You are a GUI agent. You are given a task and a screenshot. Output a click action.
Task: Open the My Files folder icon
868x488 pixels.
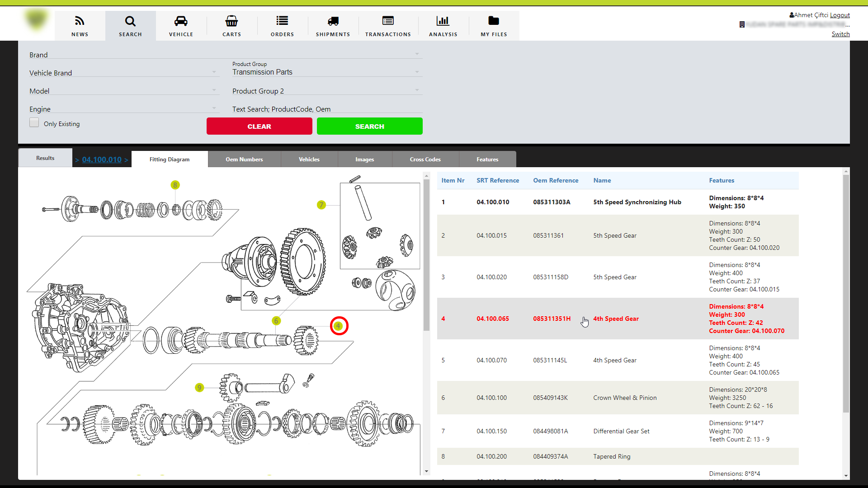[494, 21]
